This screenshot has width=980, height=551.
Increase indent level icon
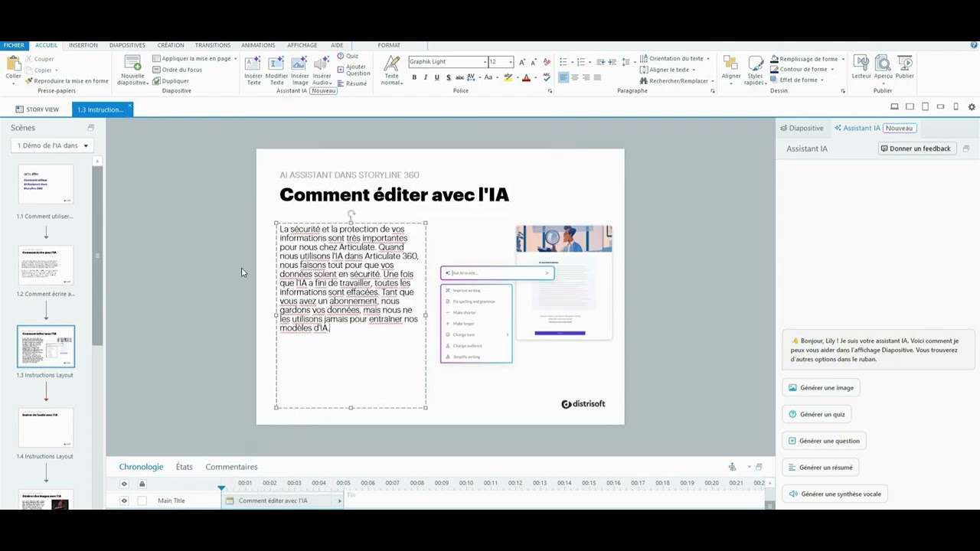click(612, 62)
